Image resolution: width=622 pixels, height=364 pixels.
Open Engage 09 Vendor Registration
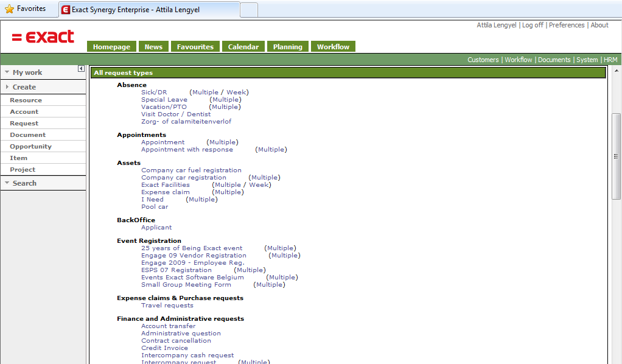pos(194,256)
